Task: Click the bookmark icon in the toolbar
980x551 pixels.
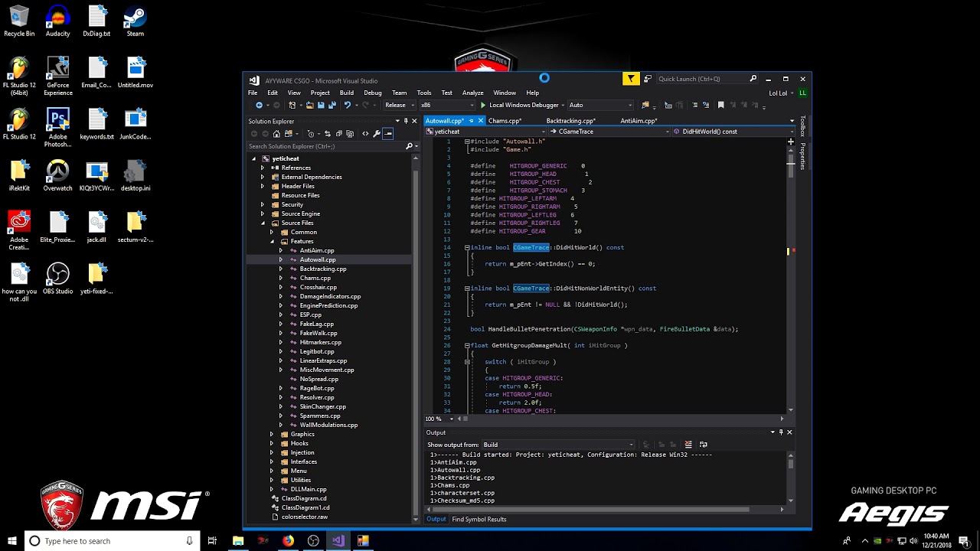Action: pyautogui.click(x=720, y=105)
